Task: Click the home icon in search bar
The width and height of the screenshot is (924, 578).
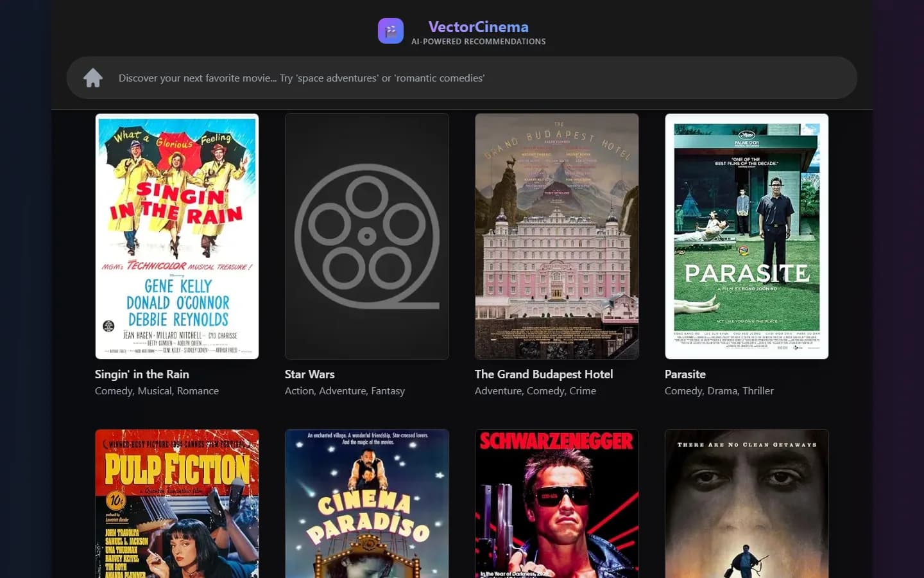Action: [x=93, y=78]
